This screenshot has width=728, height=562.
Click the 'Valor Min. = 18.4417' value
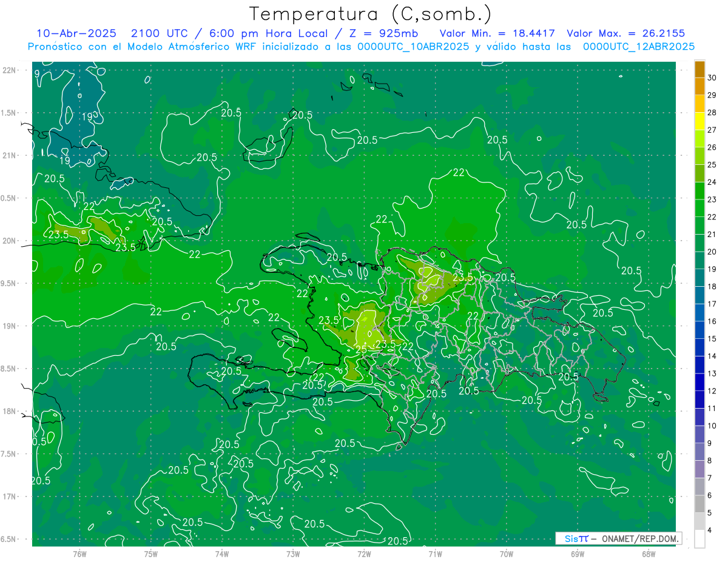[x=497, y=33]
